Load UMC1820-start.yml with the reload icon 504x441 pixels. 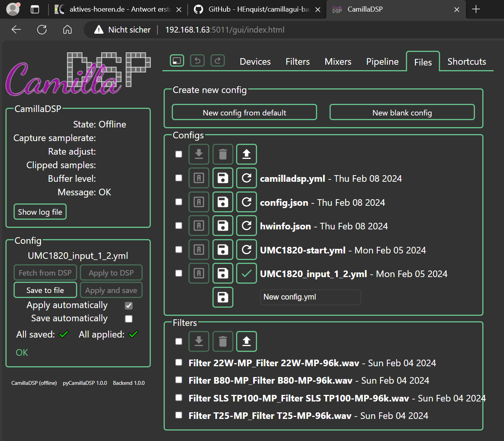(x=247, y=250)
